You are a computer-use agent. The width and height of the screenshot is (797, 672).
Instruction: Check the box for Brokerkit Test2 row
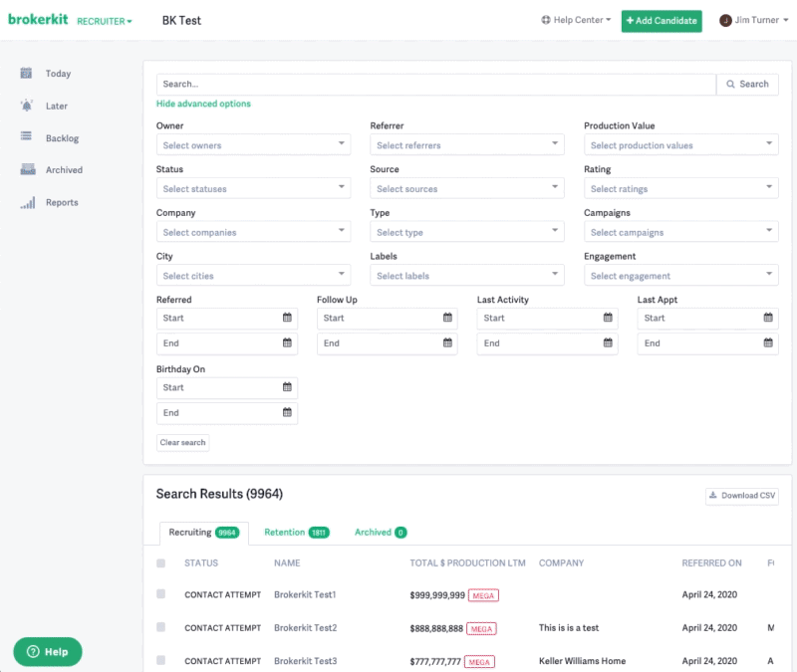[x=161, y=627]
